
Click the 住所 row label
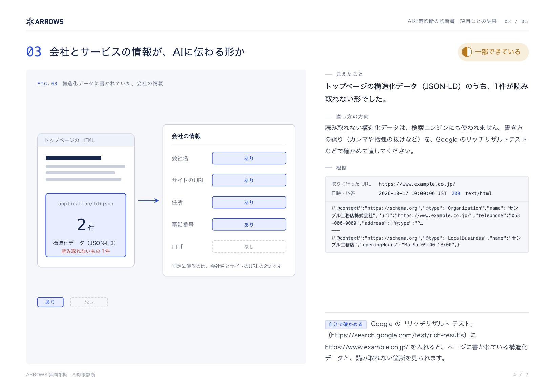pyautogui.click(x=177, y=202)
